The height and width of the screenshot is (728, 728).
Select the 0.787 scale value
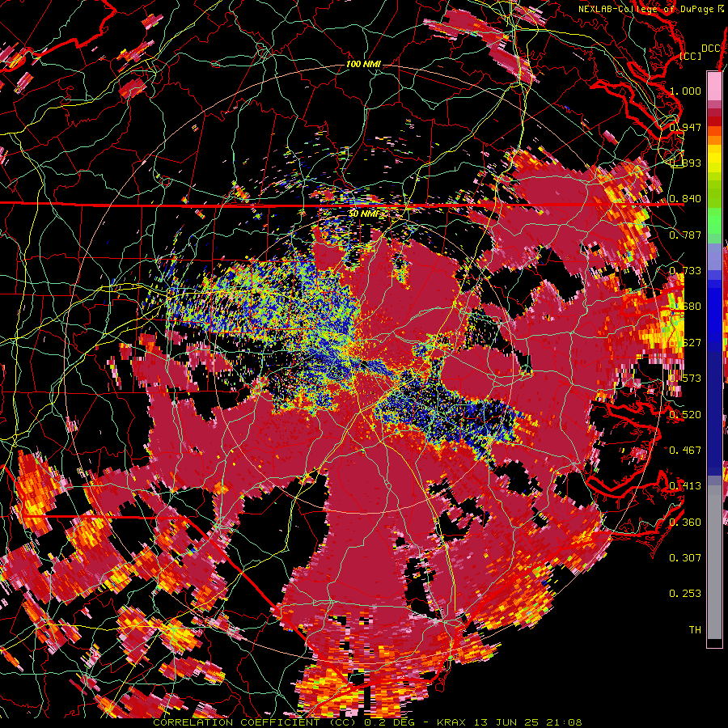click(x=685, y=235)
